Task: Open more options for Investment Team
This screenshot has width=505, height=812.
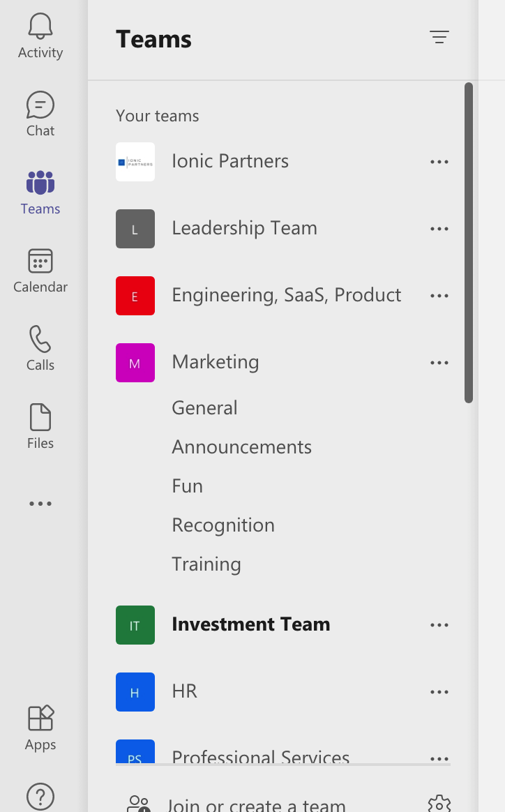Action: [x=439, y=625]
